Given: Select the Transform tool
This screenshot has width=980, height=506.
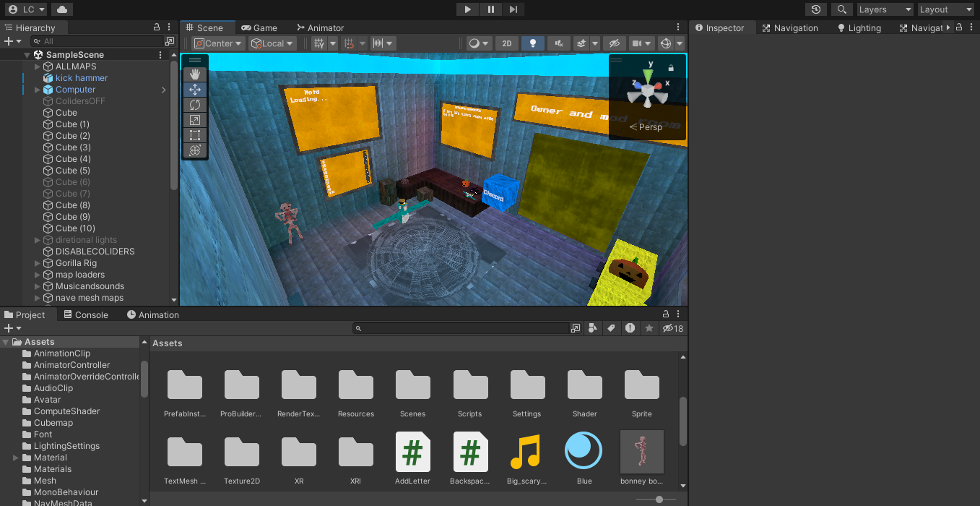Looking at the screenshot, I should pos(194,150).
